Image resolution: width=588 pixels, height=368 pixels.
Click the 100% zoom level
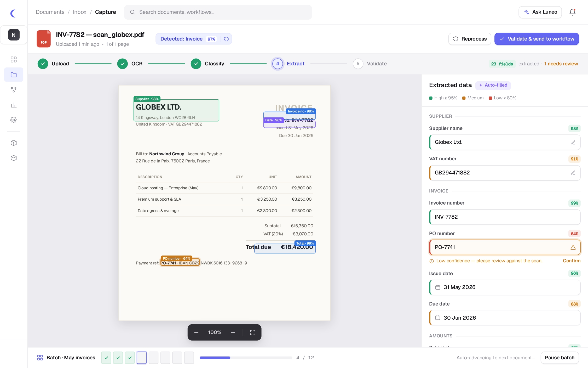[215, 332]
